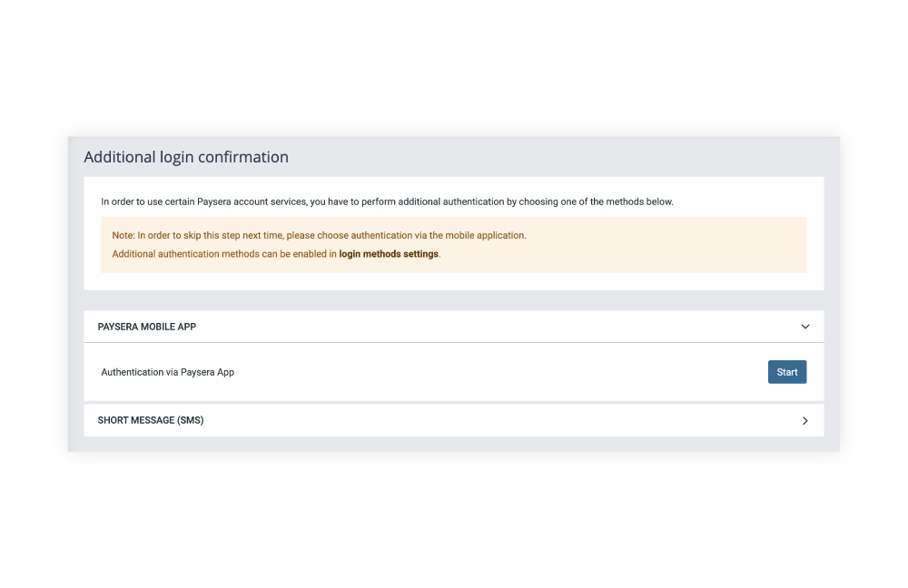Click the Start button

(x=786, y=372)
